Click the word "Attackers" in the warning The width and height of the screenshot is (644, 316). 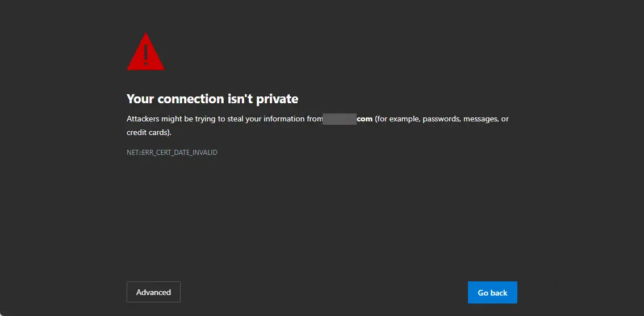[144, 119]
